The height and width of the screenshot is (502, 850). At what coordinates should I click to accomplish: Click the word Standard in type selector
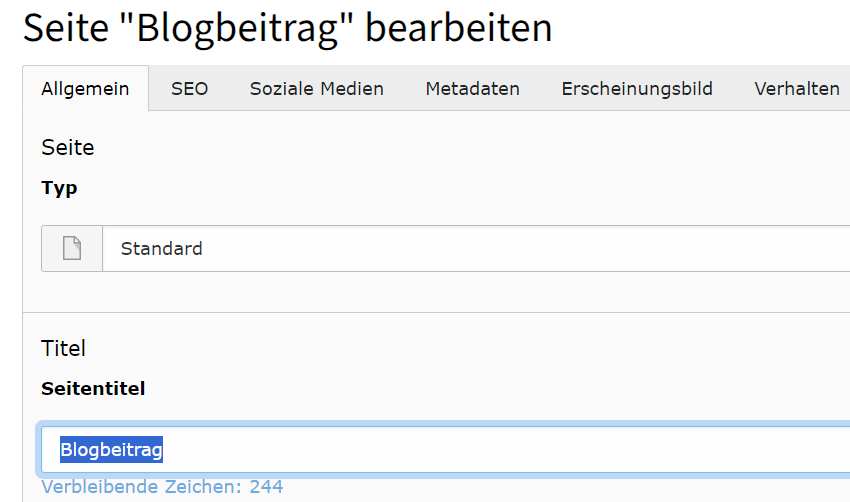[x=162, y=248]
